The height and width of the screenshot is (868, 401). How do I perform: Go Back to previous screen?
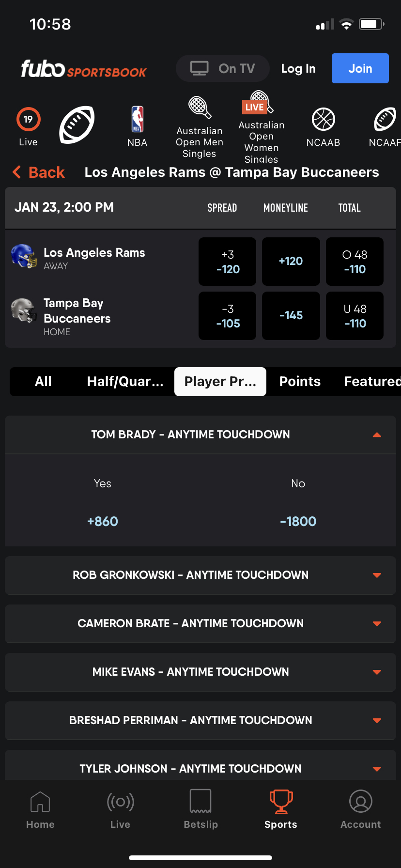39,172
